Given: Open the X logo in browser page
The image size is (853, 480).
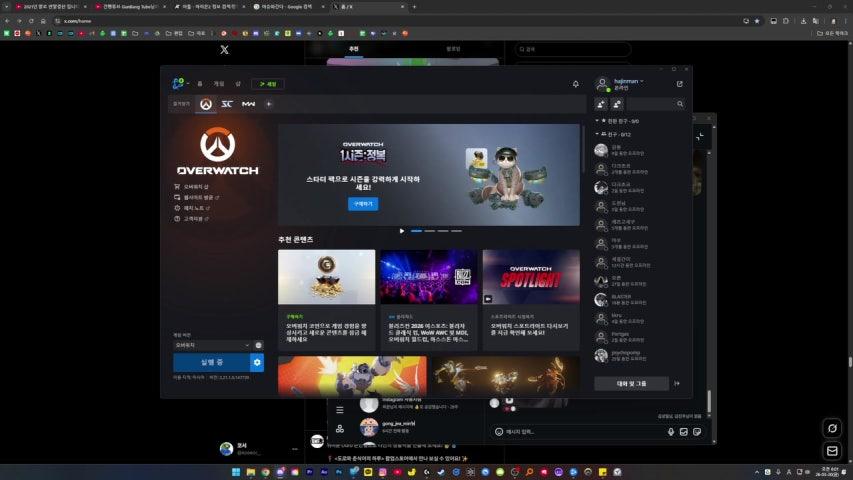Looking at the screenshot, I should (224, 50).
